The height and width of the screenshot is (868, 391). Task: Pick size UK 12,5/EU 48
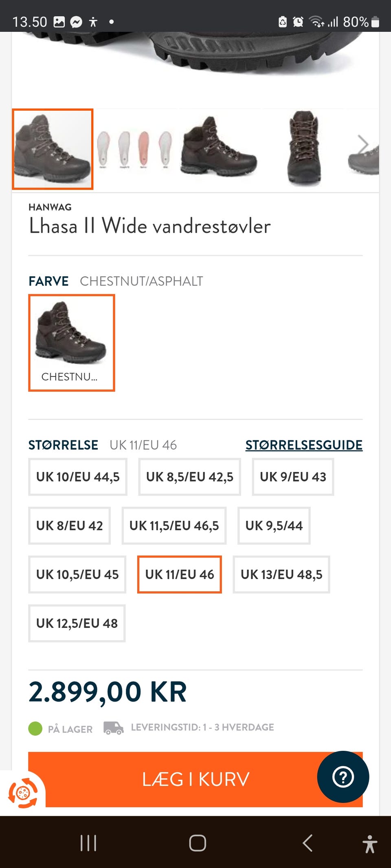coord(77,623)
